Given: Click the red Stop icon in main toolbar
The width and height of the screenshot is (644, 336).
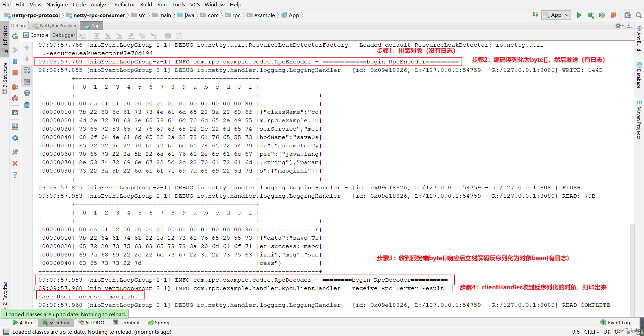Looking at the screenshot, I should click(613, 15).
